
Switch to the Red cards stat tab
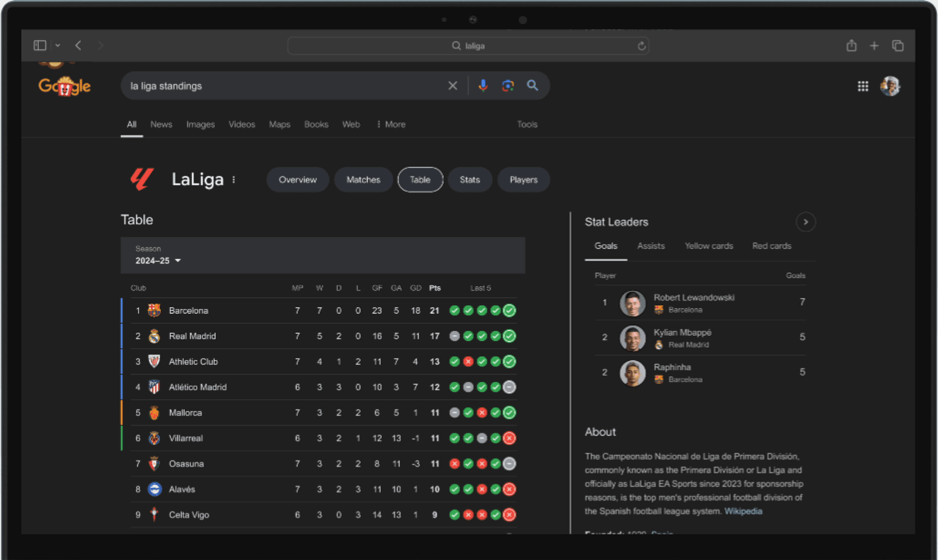tap(772, 246)
